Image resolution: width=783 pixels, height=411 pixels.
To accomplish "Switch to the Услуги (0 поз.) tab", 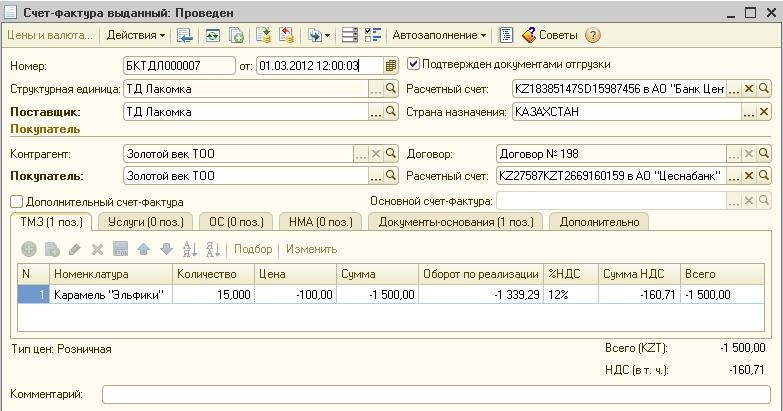I will [139, 221].
